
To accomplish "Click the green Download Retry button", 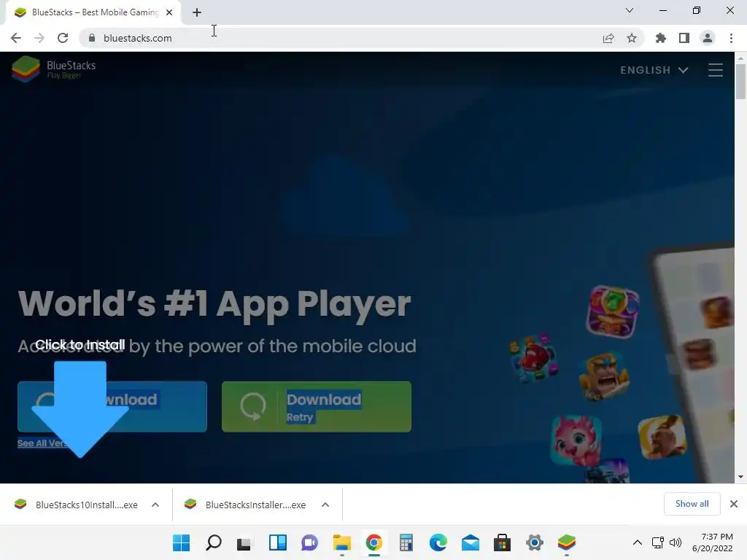I will coord(317,407).
